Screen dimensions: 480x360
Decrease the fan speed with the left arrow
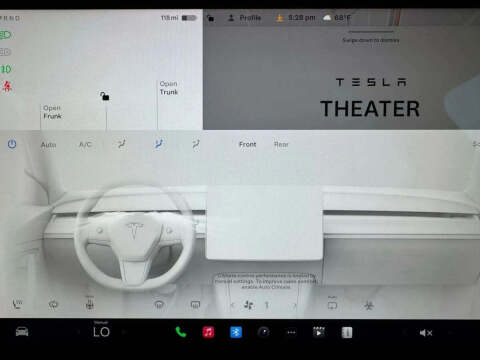[x=232, y=305]
